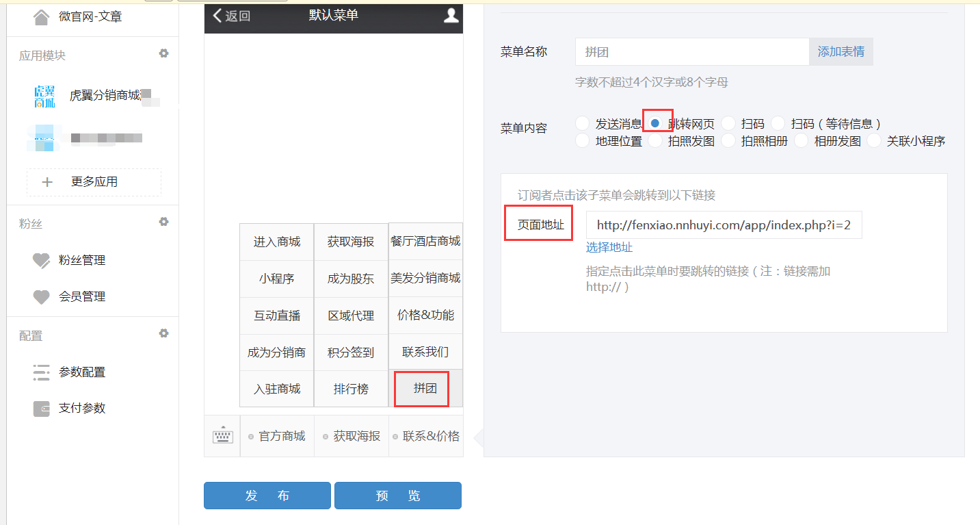The height and width of the screenshot is (525, 980).
Task: Click the 预览 preview button
Action: point(398,496)
